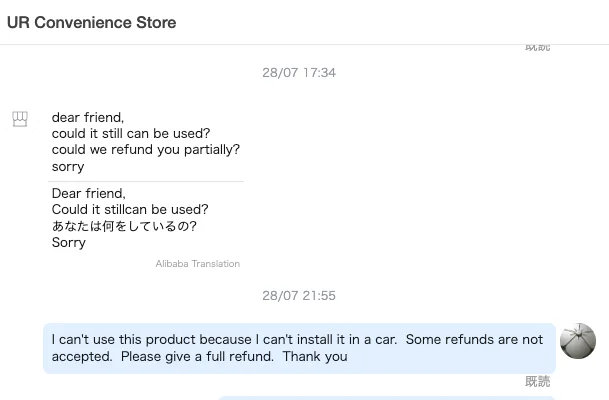Click the Japanese line あなたは何をしているの?
This screenshot has width=609, height=400.
[x=124, y=226]
